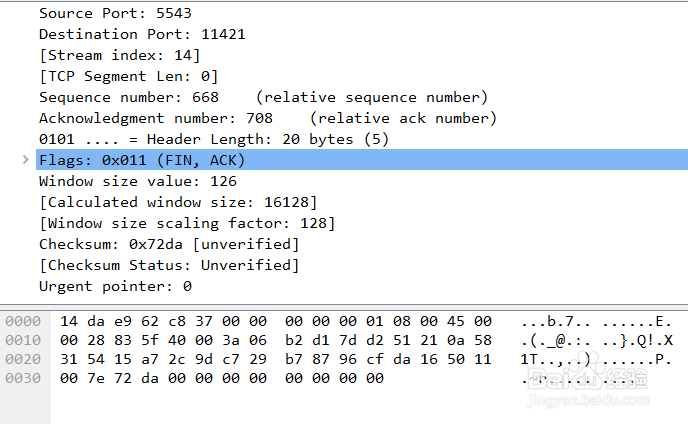This screenshot has height=424, width=688.
Task: Click ASCII text ".(._@.:." in row 0010
Action: [556, 340]
